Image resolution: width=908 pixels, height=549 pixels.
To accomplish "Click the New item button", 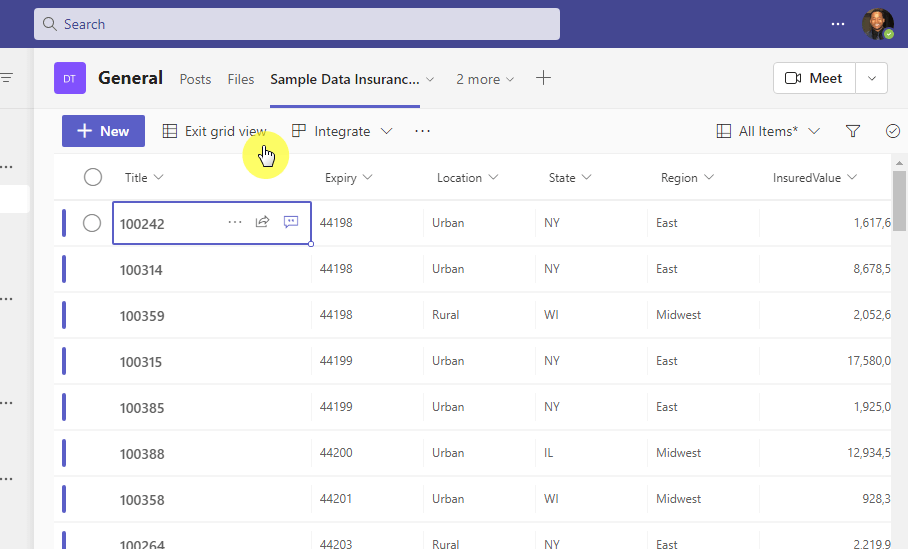I will [104, 131].
